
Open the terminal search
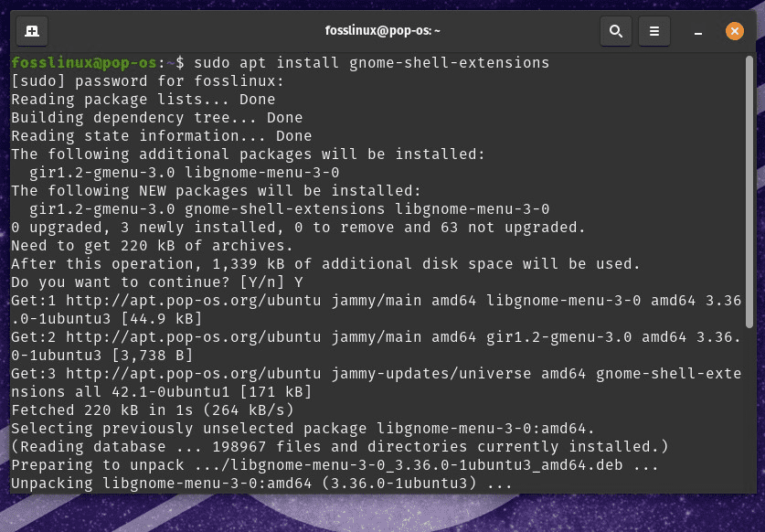[x=616, y=31]
